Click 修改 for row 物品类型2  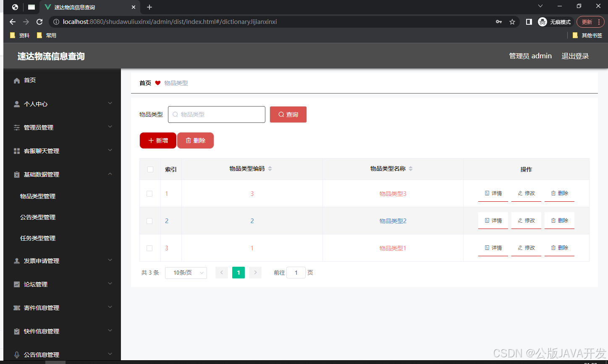526,221
